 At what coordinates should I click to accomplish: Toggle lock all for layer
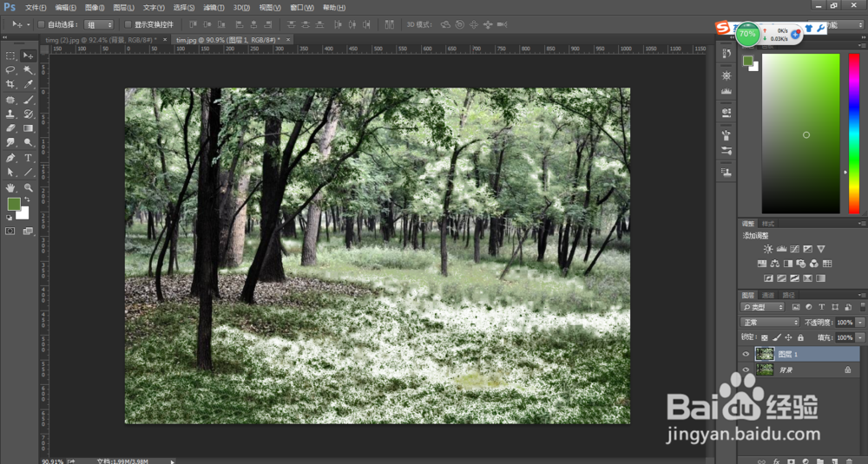pos(800,338)
